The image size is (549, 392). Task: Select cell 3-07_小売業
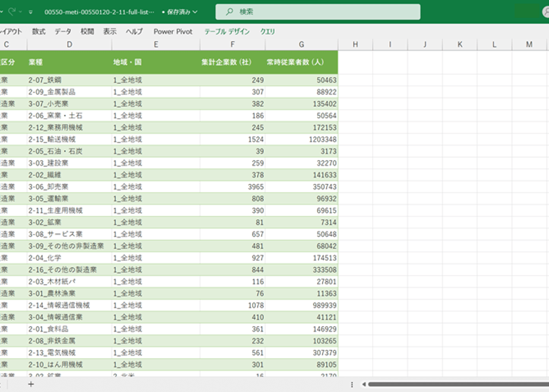[x=70, y=104]
